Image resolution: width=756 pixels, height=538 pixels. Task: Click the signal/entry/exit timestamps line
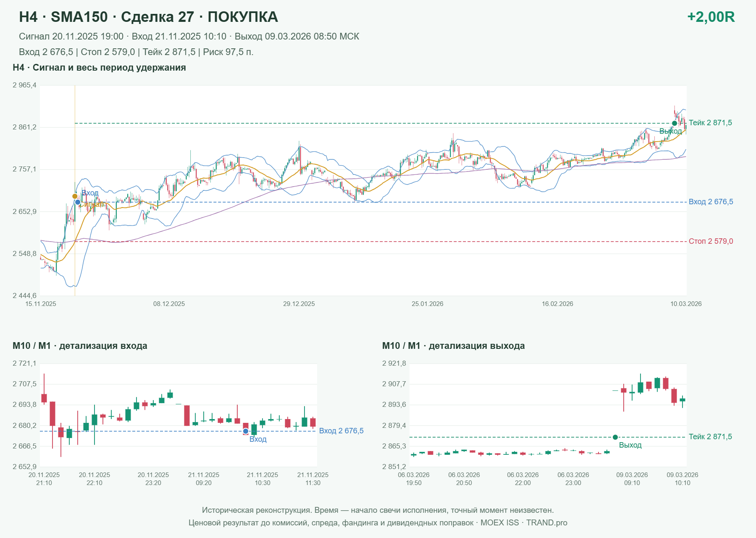(x=189, y=37)
